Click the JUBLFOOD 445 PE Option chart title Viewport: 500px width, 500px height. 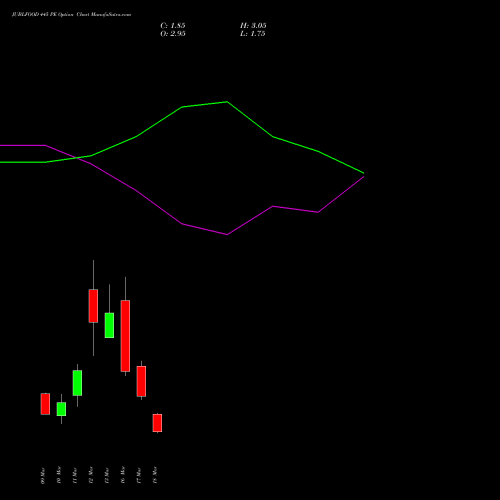tap(71, 15)
